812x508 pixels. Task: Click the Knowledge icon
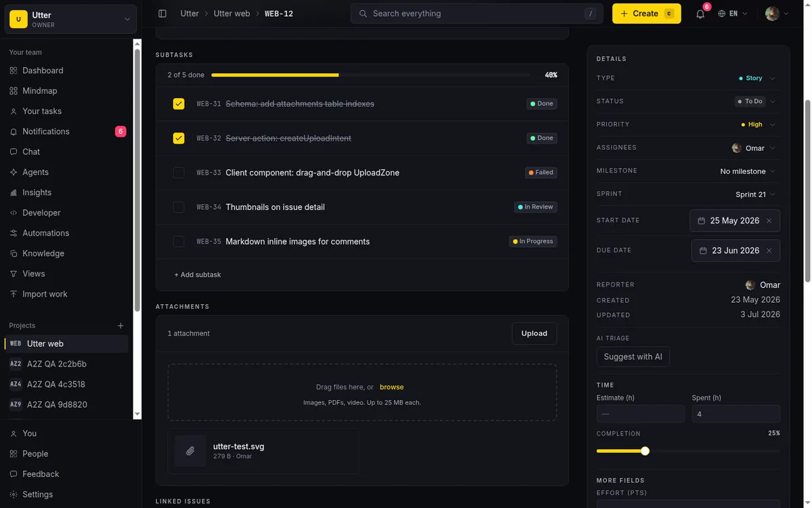[14, 253]
